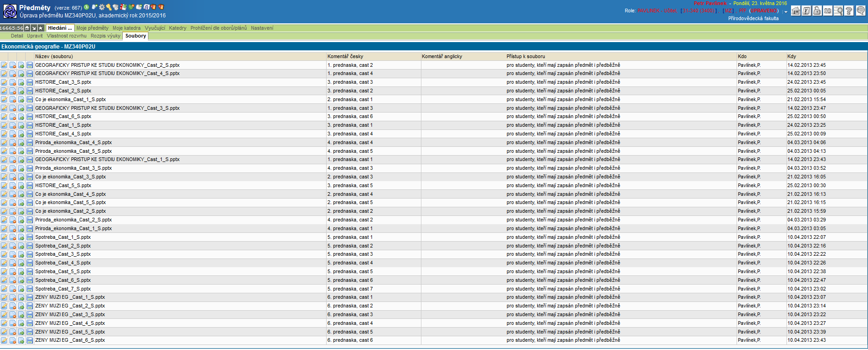Screen dimensions: 868x350
Task: Go to Nastavení in the menu
Action: coord(262,28)
